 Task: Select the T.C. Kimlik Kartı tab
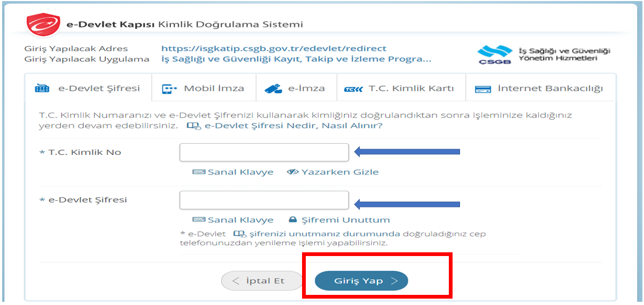click(401, 88)
